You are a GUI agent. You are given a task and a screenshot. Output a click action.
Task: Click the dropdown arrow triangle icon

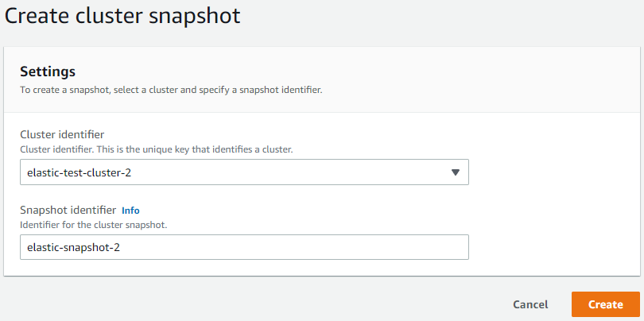tap(456, 172)
